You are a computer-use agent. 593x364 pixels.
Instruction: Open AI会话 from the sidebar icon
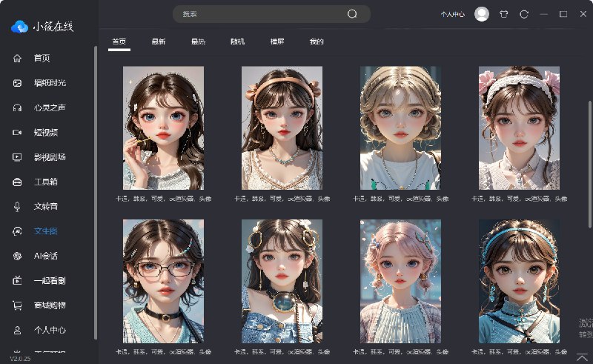[x=17, y=256]
